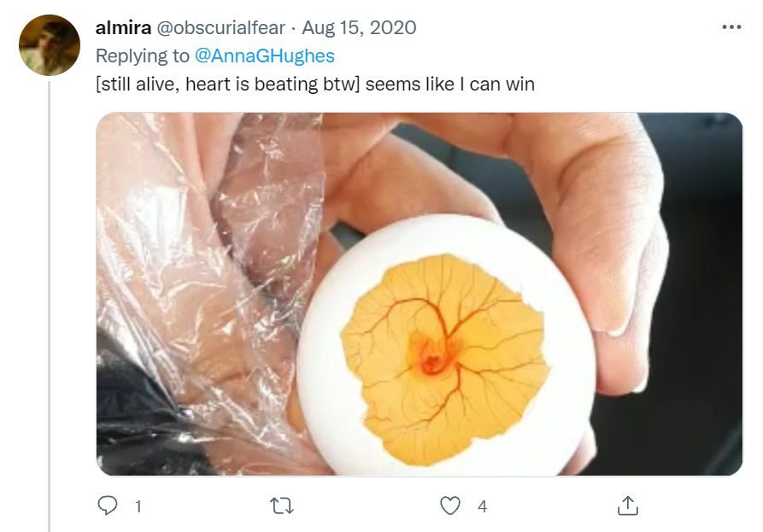
Task: Retweet using the retweet arrows icon
Action: (x=282, y=506)
